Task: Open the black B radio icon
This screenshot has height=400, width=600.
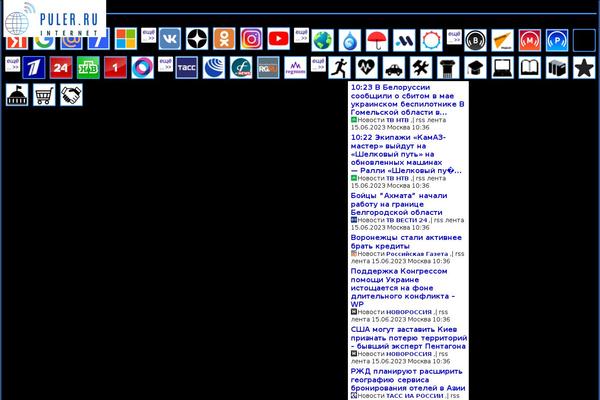Action: (476, 40)
